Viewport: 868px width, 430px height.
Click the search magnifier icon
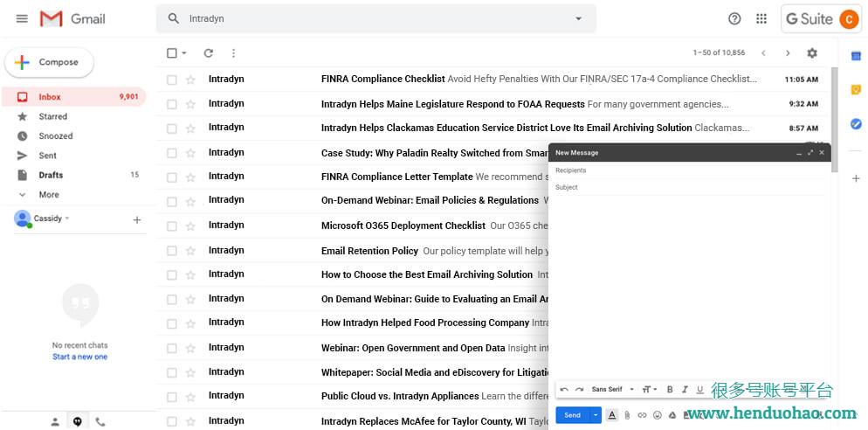coord(173,19)
